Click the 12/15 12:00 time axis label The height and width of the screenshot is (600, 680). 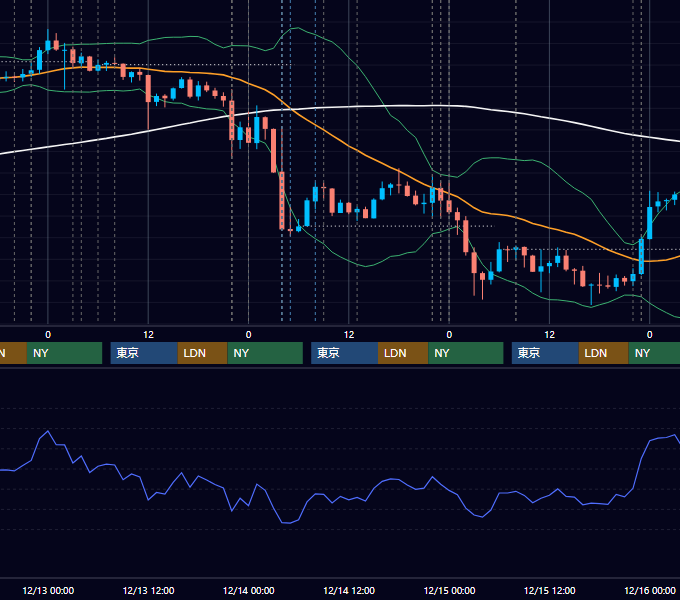click(x=549, y=590)
